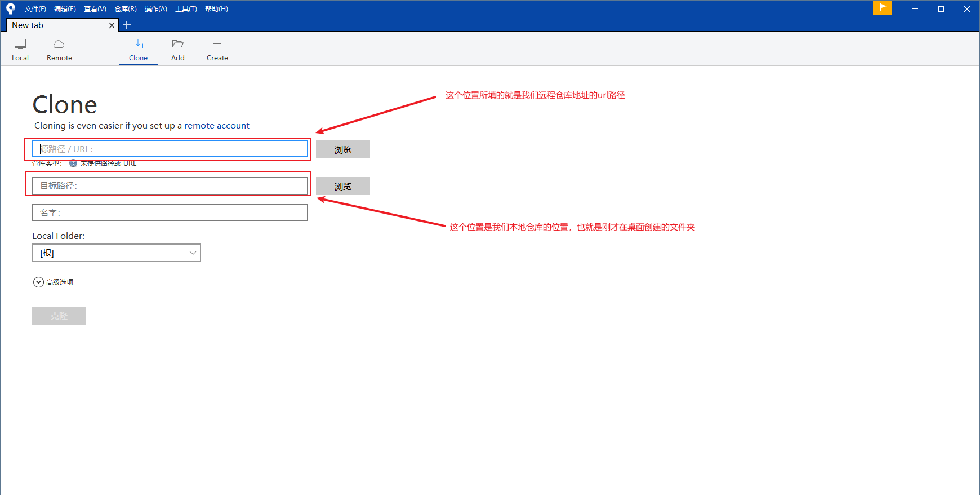Open the 操作(A) menu

click(155, 9)
